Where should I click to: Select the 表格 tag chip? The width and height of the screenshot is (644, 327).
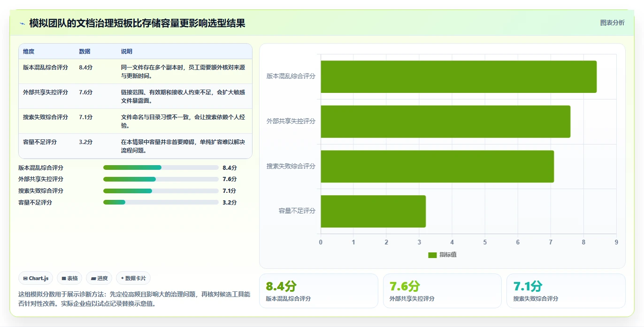point(69,278)
